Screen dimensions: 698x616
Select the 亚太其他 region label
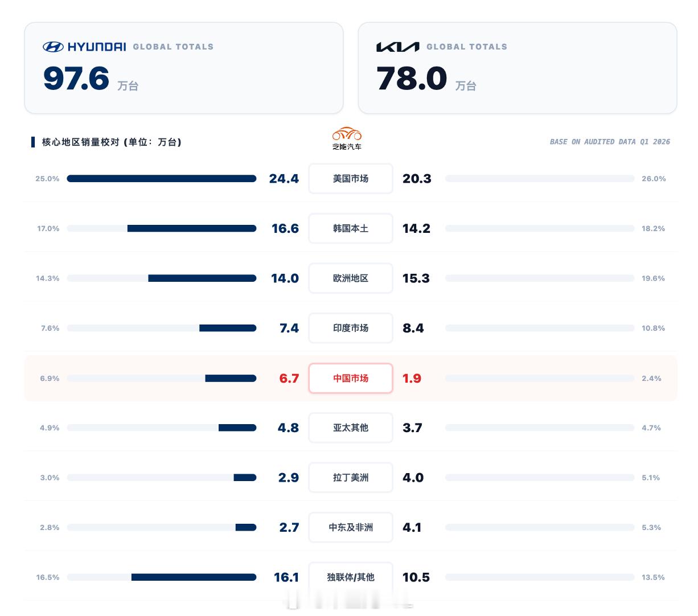click(351, 428)
